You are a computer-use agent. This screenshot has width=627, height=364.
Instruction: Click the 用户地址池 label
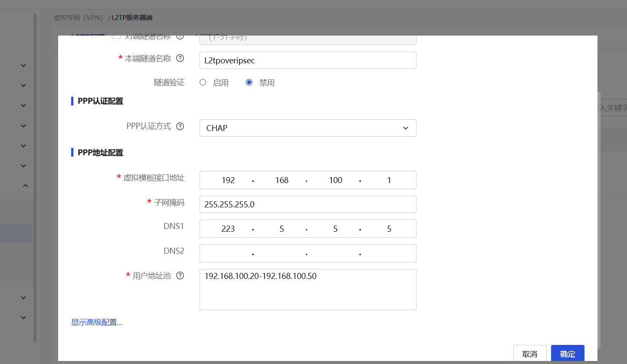click(x=151, y=275)
